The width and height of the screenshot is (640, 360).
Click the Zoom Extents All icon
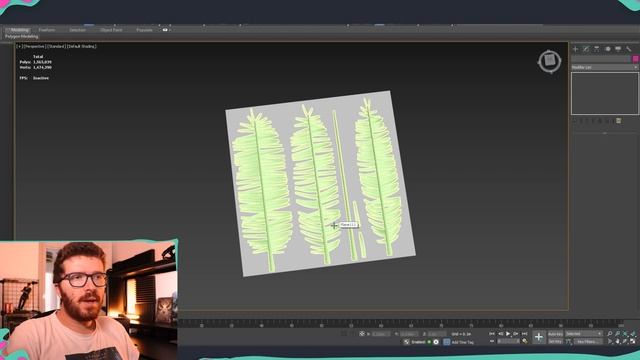(633, 334)
